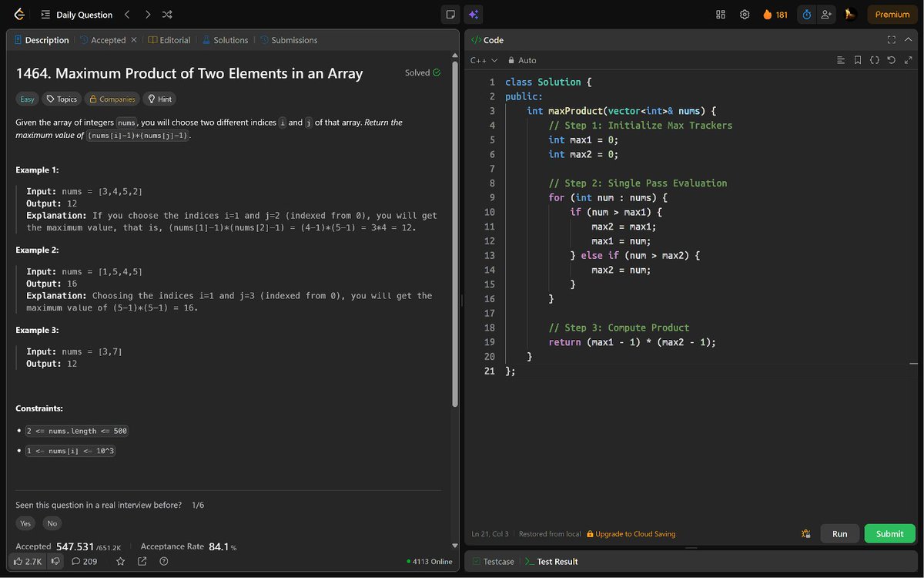Click the problem title text

(189, 74)
